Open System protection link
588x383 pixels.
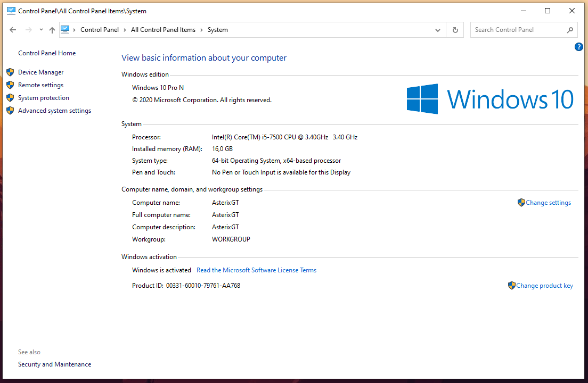[44, 98]
